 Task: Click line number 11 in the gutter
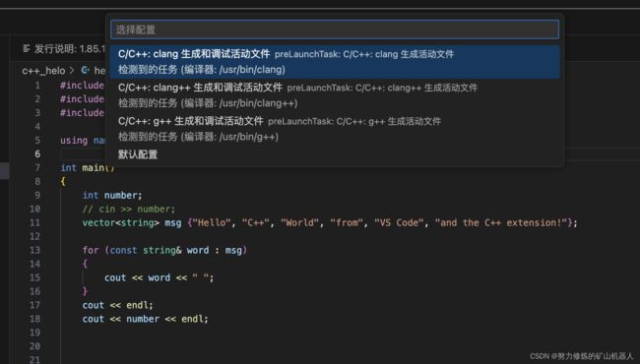(34, 222)
